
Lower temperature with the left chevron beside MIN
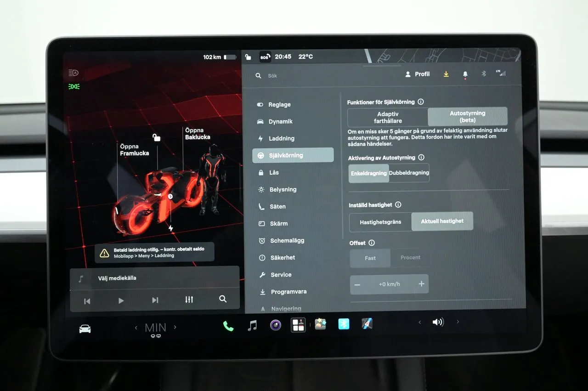[x=136, y=328]
